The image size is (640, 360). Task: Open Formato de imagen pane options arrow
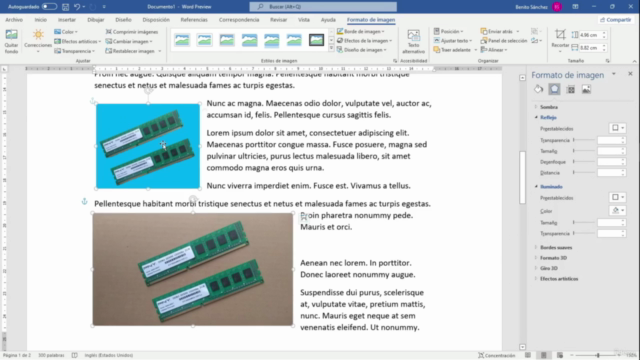click(613, 74)
